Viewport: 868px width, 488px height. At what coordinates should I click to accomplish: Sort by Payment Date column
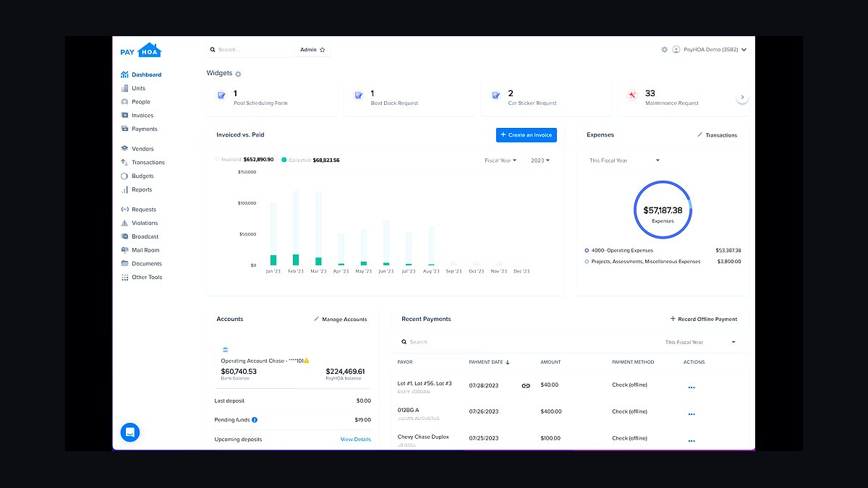[x=489, y=362]
